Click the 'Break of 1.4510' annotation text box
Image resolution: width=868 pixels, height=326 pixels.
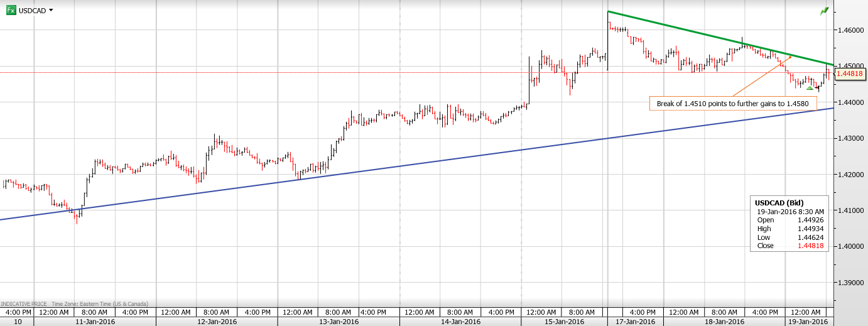732,104
